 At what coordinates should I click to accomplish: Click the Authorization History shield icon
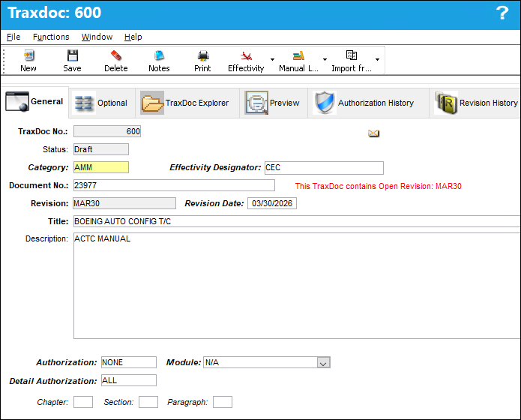pyautogui.click(x=325, y=103)
